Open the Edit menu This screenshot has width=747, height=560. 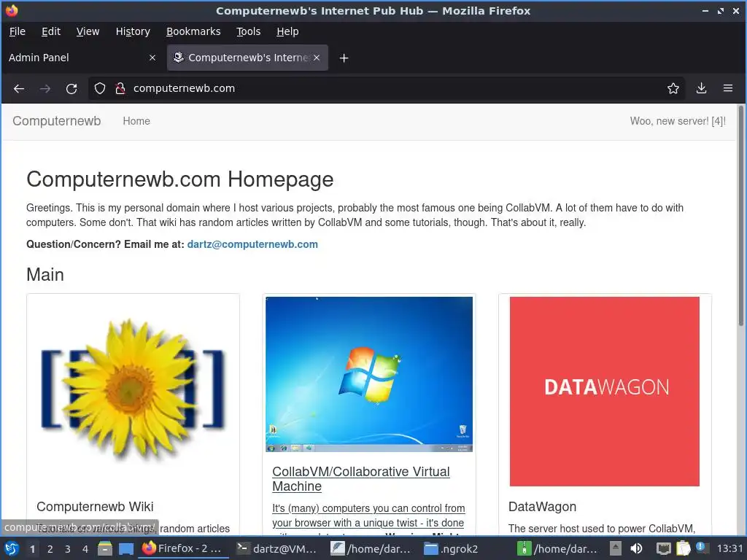click(51, 31)
